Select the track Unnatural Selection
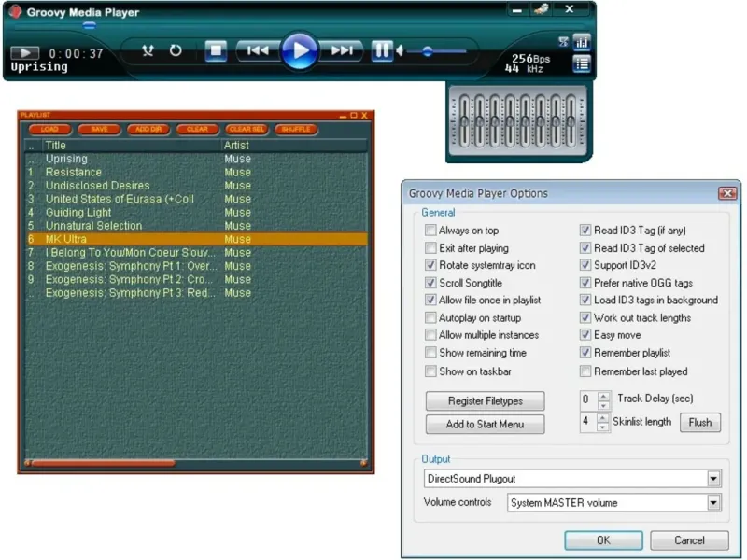The width and height of the screenshot is (747, 560). tap(196, 226)
